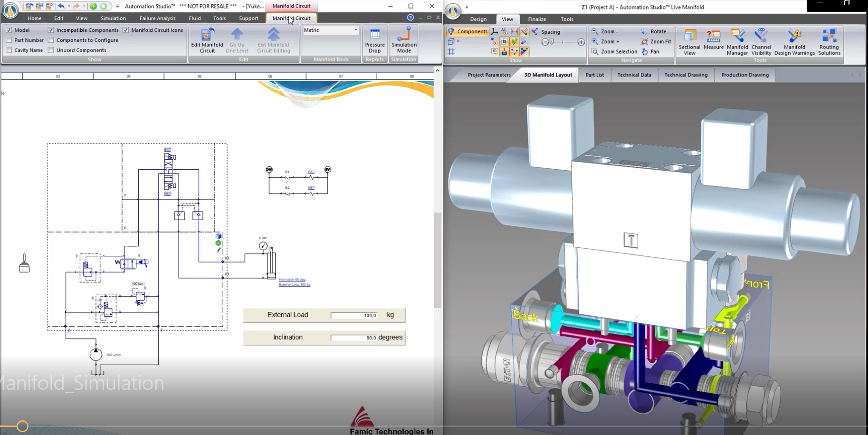Select the Measure tool
Screen dimensions: 868x435
point(713,40)
